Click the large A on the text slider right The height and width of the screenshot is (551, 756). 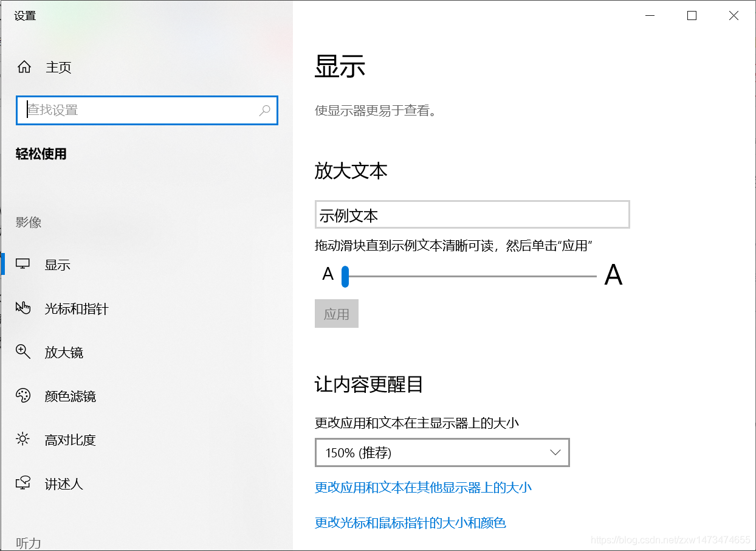pyautogui.click(x=614, y=275)
